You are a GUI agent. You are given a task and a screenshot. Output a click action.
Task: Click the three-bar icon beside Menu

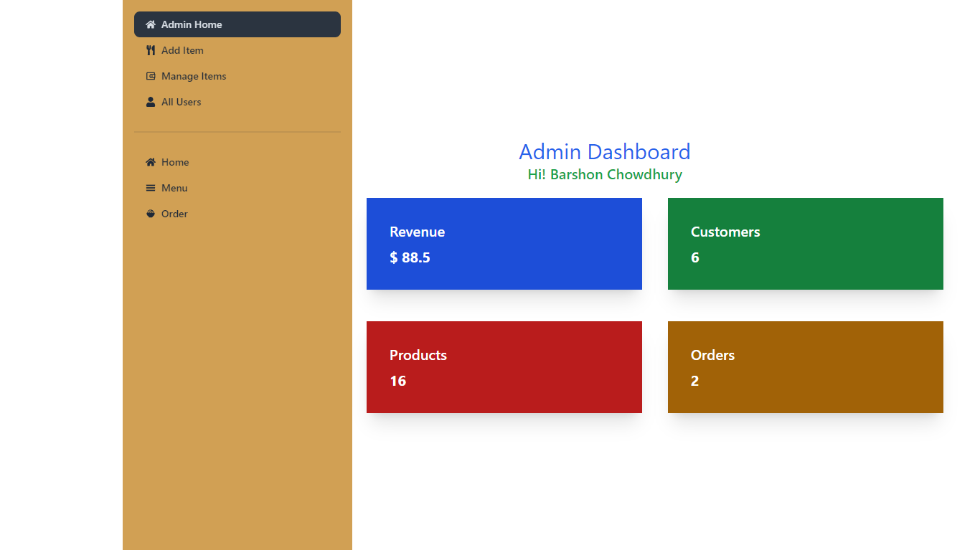click(x=151, y=188)
